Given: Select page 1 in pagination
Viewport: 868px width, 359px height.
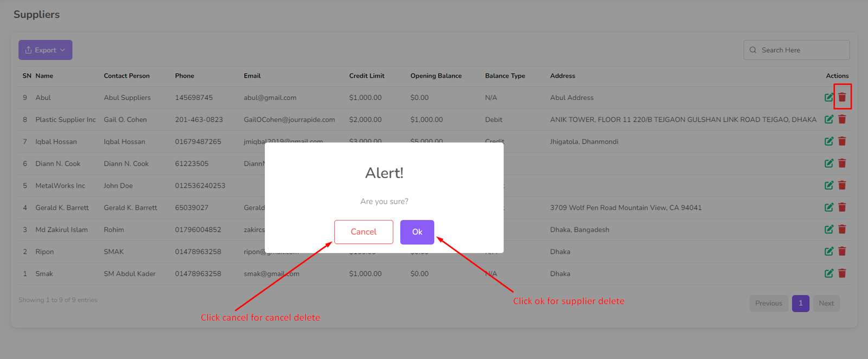Looking at the screenshot, I should (800, 303).
